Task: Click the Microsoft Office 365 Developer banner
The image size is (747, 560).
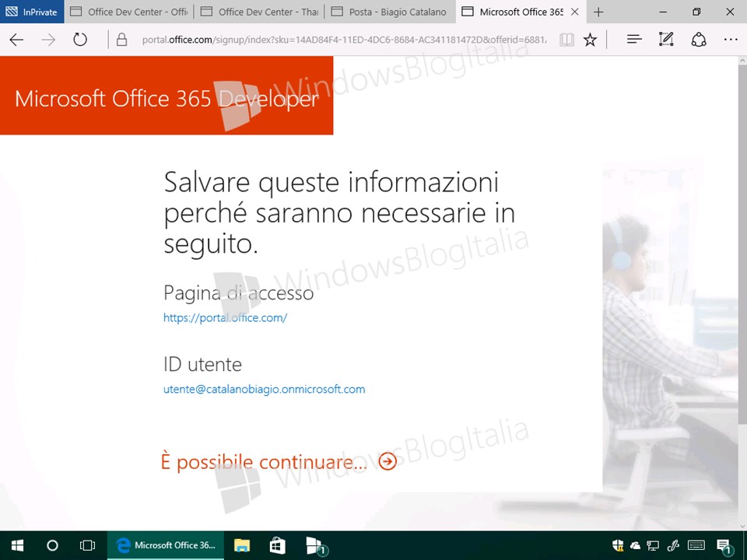Action: click(167, 95)
